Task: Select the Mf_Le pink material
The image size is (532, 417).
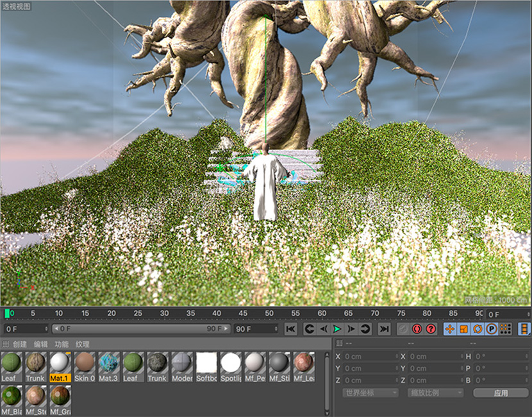Action: pos(304,367)
